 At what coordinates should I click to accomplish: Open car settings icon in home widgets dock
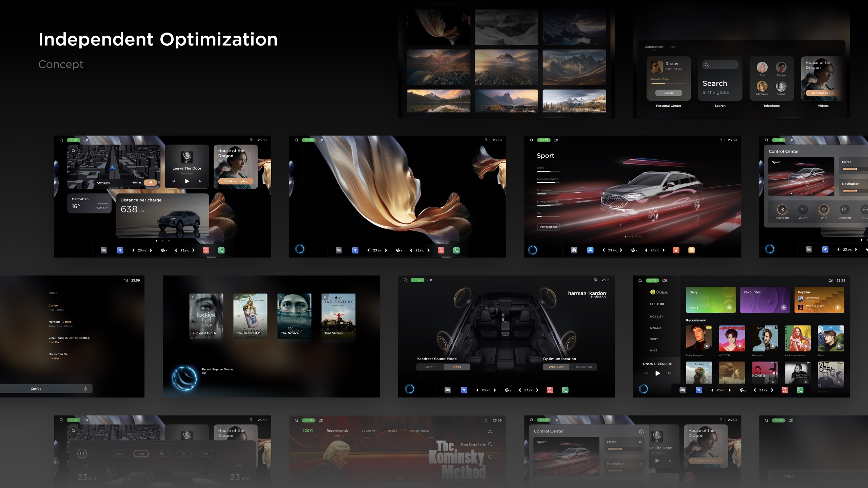click(104, 250)
